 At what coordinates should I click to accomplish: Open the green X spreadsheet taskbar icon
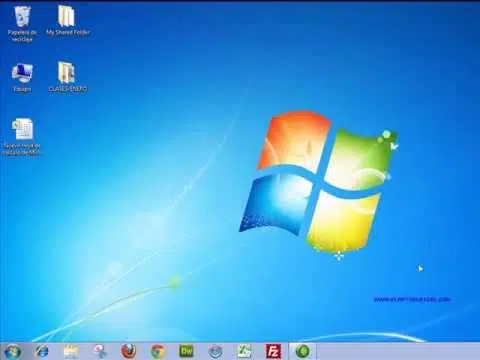[244, 351]
